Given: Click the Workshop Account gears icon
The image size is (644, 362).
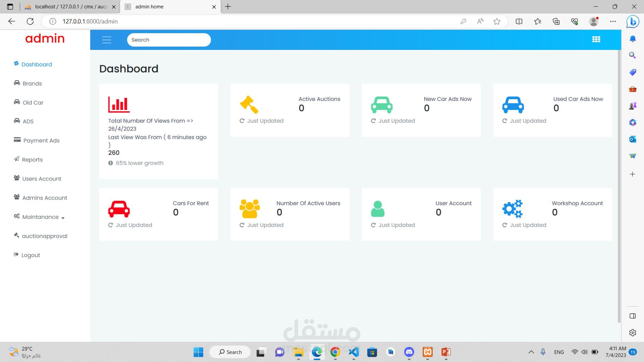Looking at the screenshot, I should click(x=512, y=209).
